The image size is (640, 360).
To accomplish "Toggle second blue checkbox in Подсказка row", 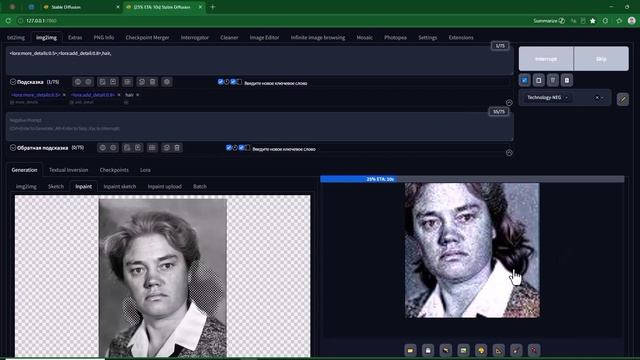I will 233,82.
